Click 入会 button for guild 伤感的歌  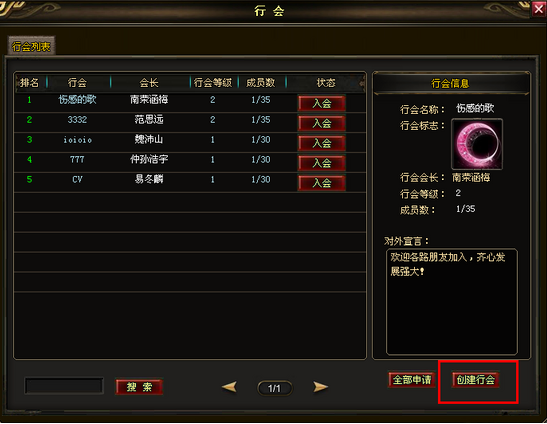coord(322,103)
